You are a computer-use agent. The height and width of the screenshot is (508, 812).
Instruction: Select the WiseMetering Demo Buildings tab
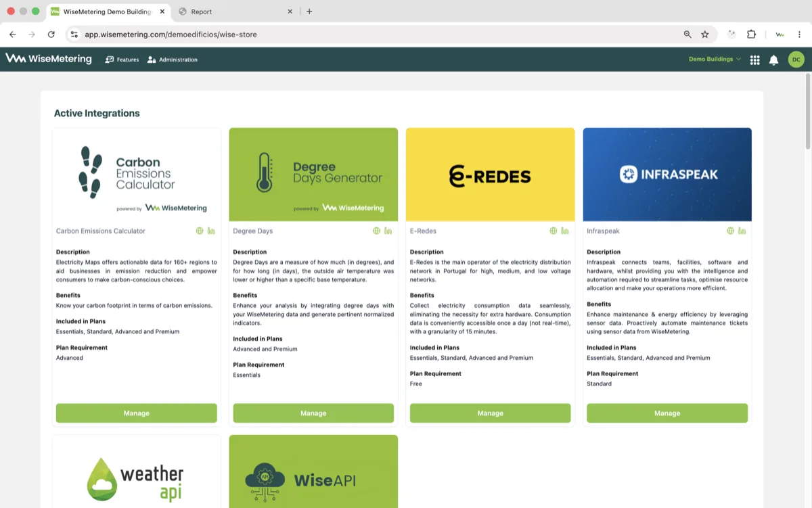click(108, 11)
